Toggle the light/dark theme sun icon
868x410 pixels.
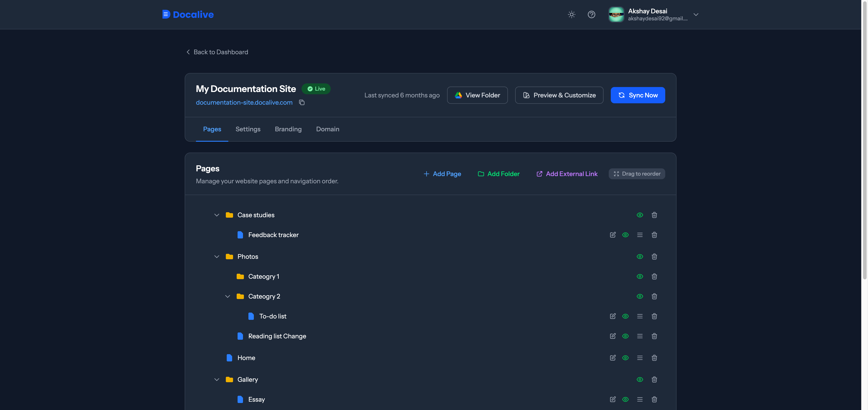(x=571, y=14)
